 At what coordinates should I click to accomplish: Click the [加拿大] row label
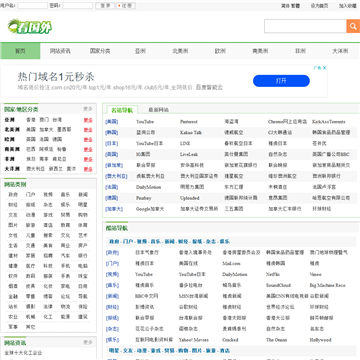tap(114, 209)
